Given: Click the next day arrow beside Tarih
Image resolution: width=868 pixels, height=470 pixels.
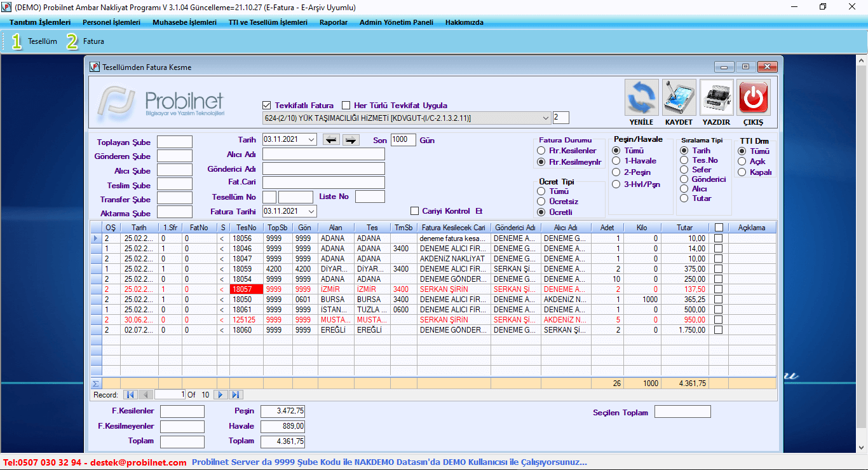Looking at the screenshot, I should (x=351, y=140).
